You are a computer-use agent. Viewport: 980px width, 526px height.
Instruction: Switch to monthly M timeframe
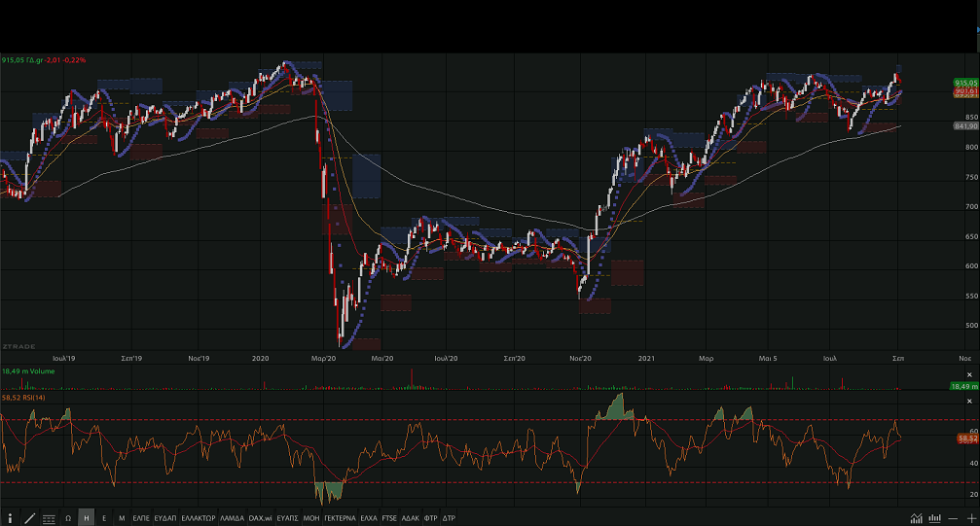122,518
